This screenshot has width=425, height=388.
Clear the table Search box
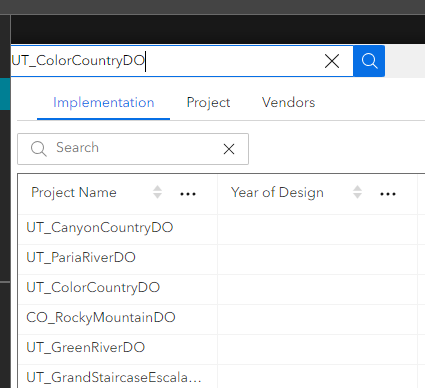tap(229, 149)
